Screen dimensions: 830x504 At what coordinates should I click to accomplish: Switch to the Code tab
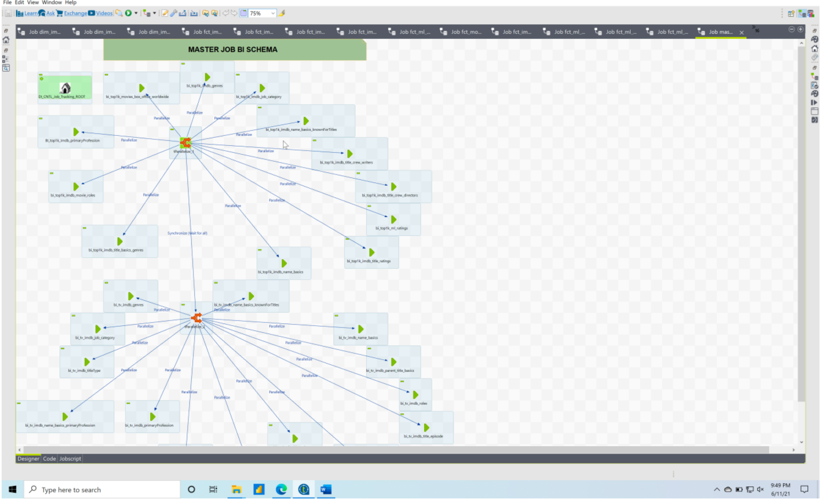[x=49, y=459]
